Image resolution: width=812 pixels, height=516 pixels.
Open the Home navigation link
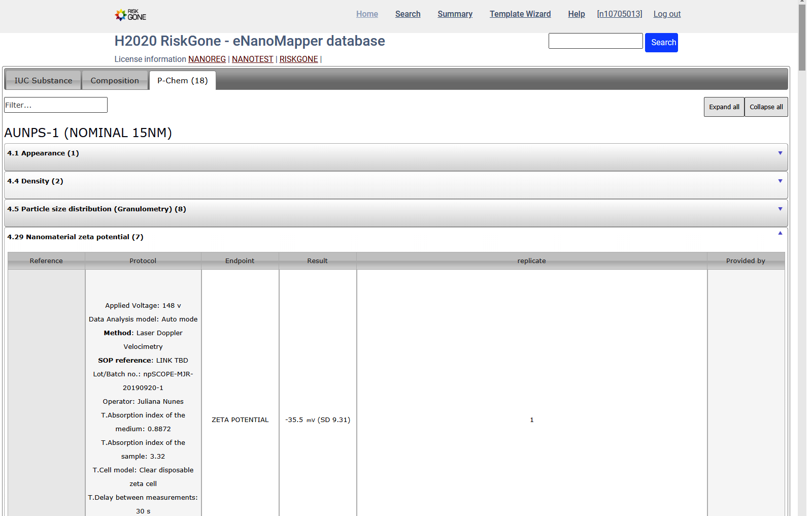click(x=367, y=14)
